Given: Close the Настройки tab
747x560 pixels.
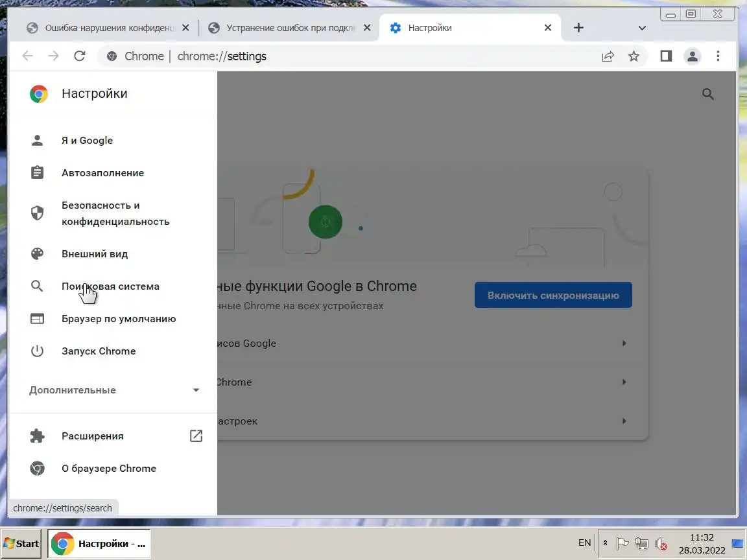Looking at the screenshot, I should [548, 28].
